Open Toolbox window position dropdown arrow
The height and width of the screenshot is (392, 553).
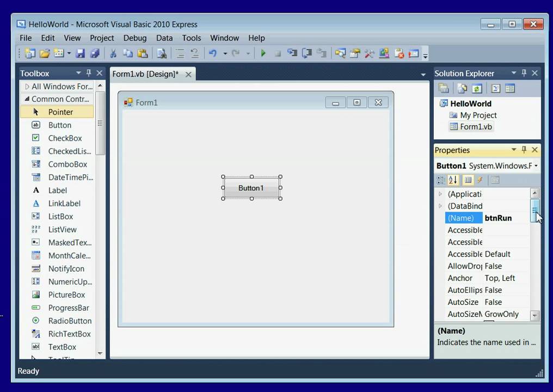(x=78, y=73)
